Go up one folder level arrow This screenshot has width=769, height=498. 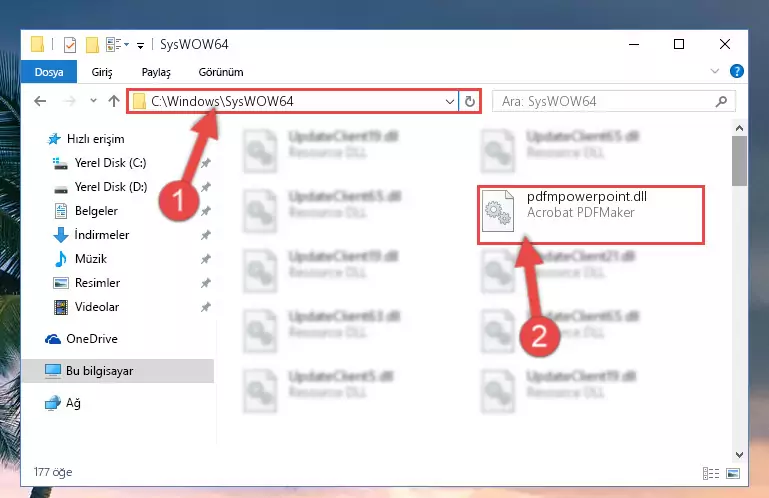tap(114, 101)
